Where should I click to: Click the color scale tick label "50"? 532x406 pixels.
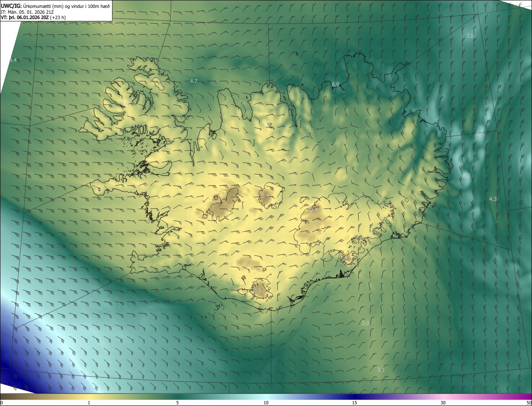529,403
